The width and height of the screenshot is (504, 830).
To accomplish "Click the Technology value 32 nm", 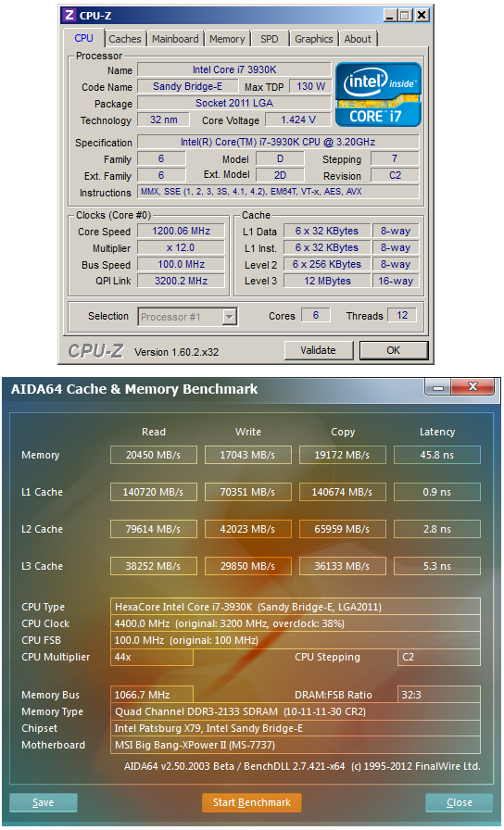I will [x=164, y=119].
